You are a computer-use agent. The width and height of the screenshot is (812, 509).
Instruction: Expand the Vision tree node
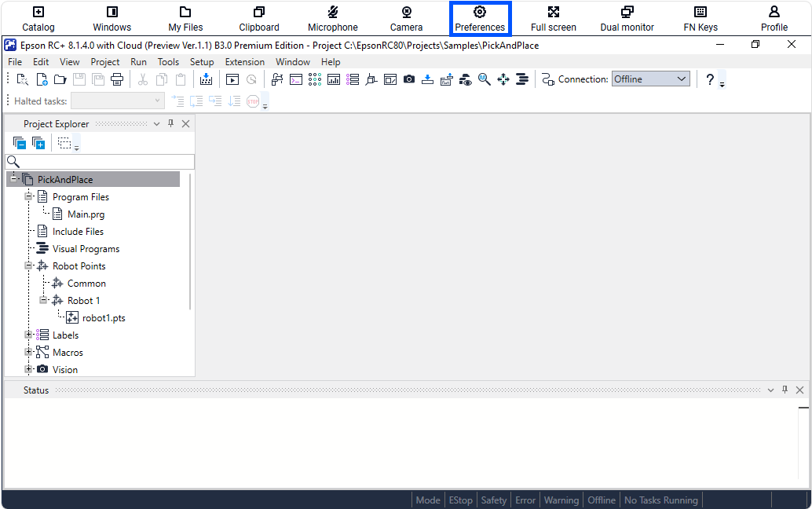click(x=28, y=369)
